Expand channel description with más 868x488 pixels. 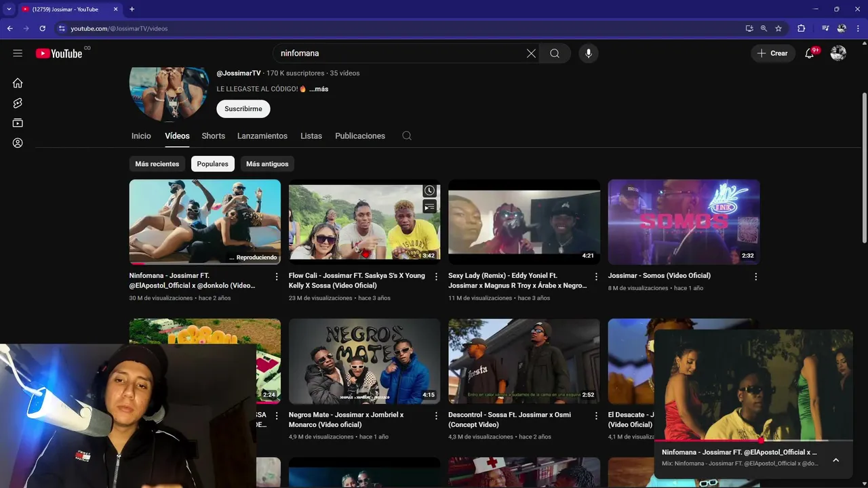(319, 89)
